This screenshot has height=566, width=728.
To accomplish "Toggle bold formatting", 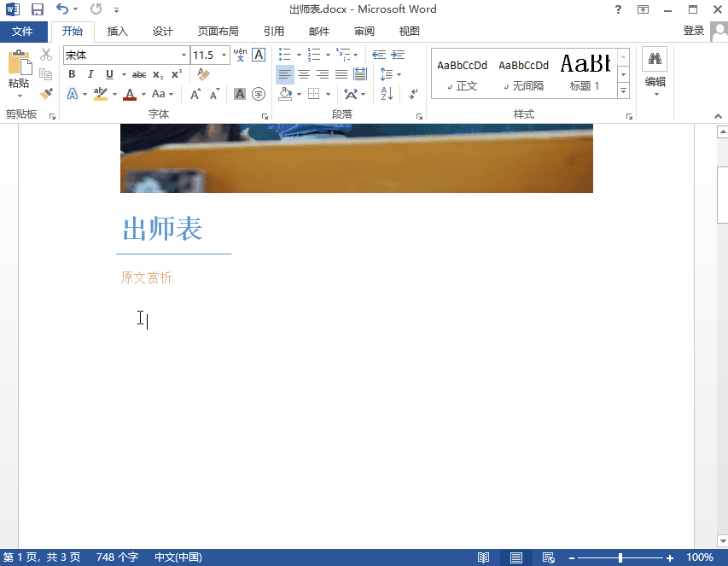I will 72,74.
